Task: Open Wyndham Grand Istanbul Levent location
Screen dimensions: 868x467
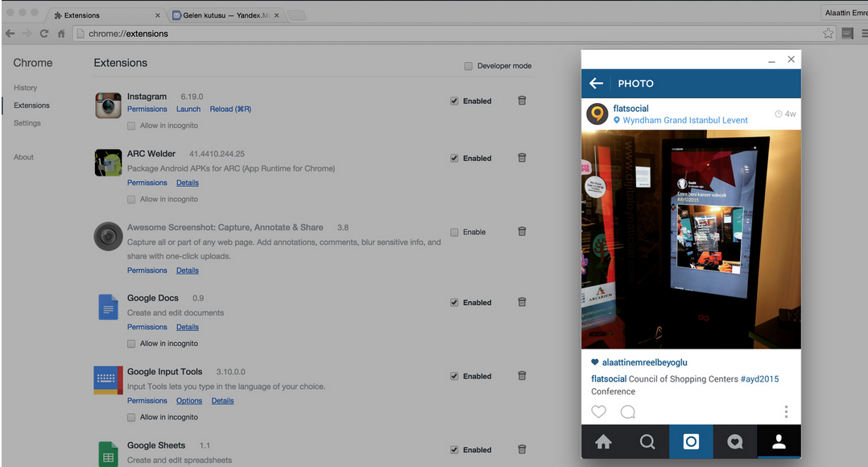Action: [680, 120]
